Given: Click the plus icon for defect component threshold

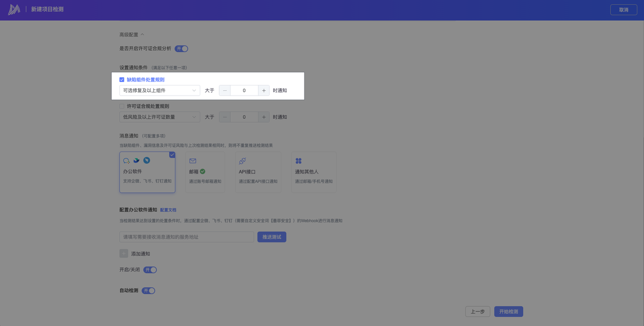Looking at the screenshot, I should (264, 91).
